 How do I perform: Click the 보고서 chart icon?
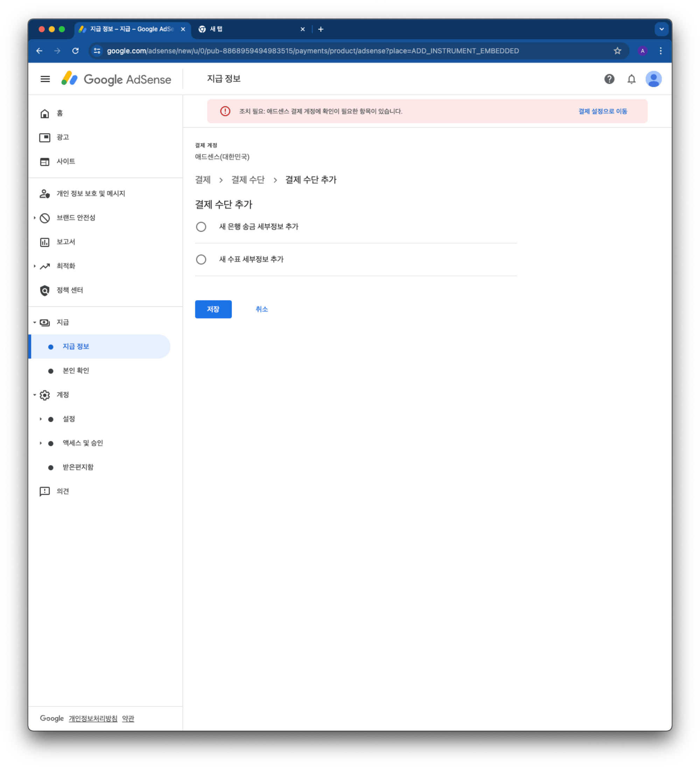(x=44, y=242)
